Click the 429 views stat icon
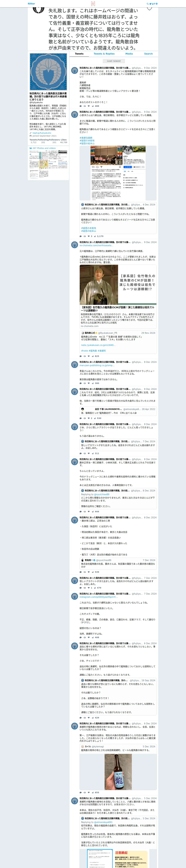The width and height of the screenshot is (186, 868). pos(93,718)
